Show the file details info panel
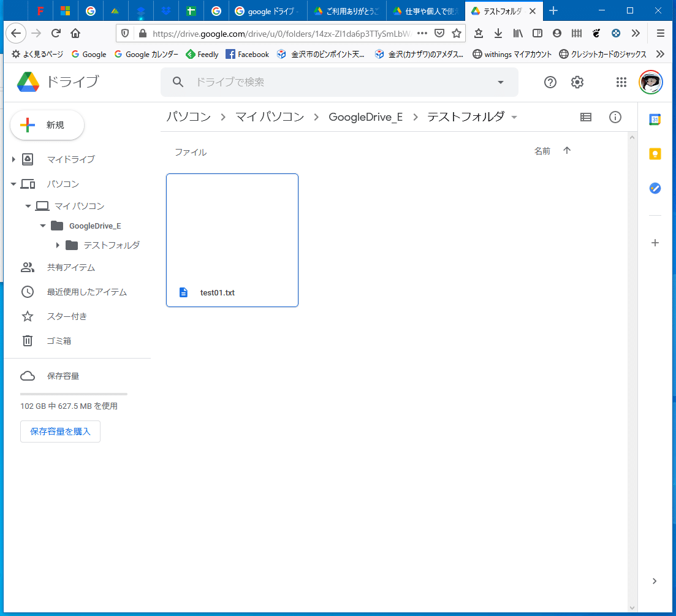This screenshot has width=676, height=616. coord(615,117)
